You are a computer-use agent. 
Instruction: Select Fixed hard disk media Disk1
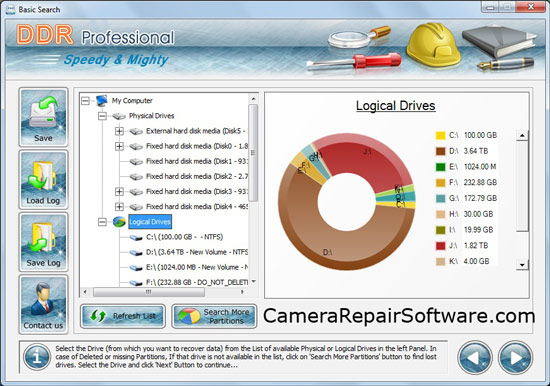point(197,161)
